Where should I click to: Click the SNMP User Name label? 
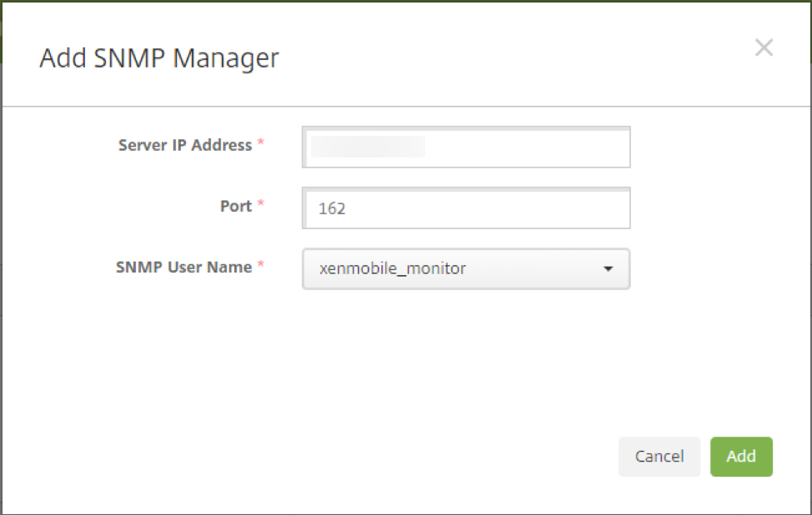coord(183,267)
